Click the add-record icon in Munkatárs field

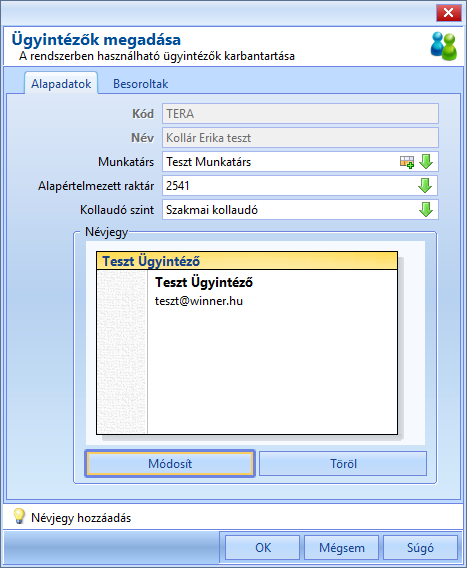pyautogui.click(x=407, y=162)
